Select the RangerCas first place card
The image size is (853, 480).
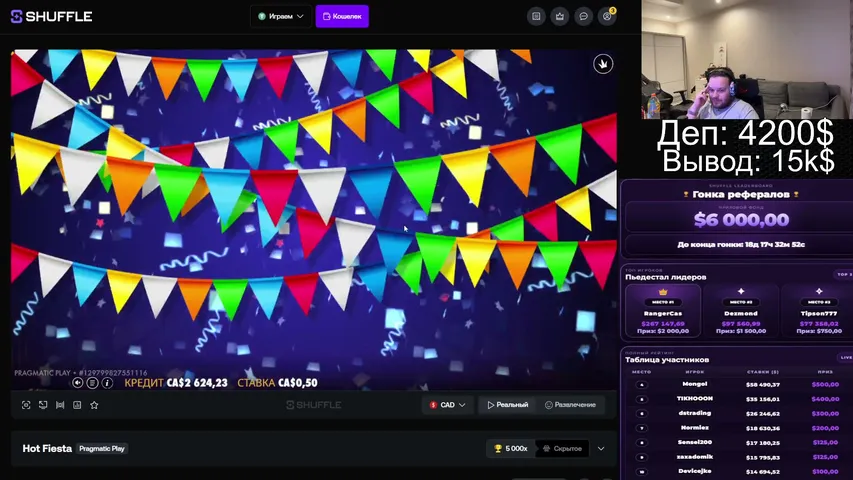pos(663,312)
